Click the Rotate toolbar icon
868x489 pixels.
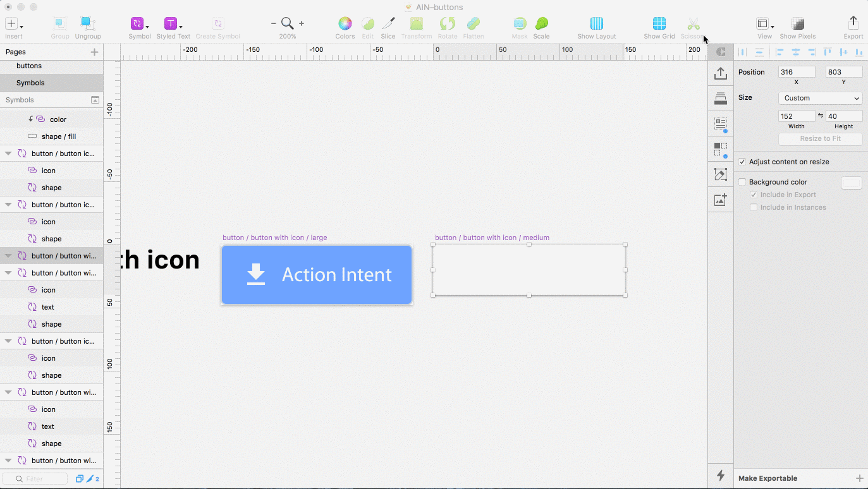[448, 24]
